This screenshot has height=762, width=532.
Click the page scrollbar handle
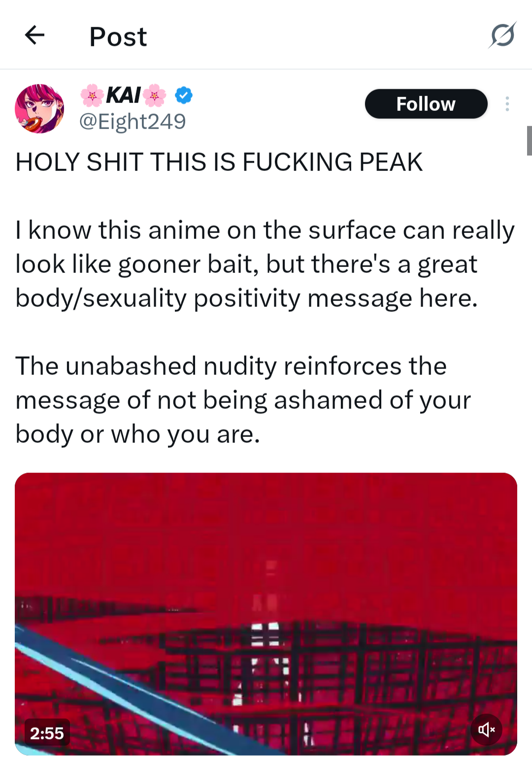[x=529, y=141]
